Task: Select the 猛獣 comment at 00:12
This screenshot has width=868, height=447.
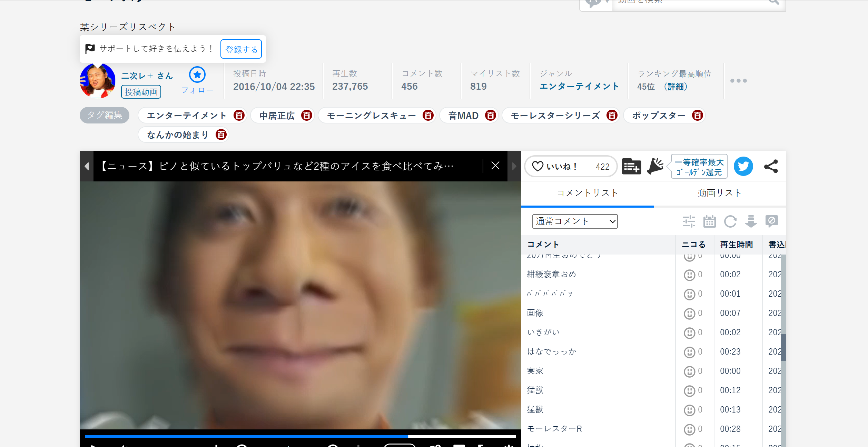Action: (x=535, y=390)
